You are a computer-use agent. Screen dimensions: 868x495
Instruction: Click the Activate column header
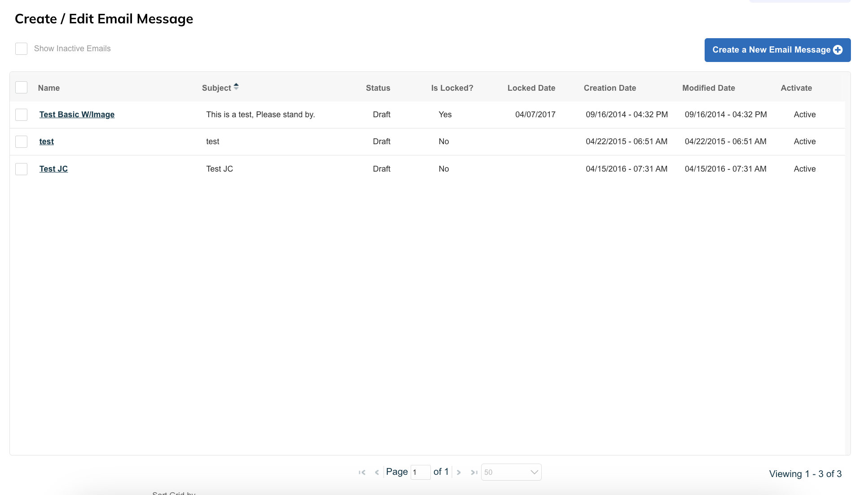(796, 88)
